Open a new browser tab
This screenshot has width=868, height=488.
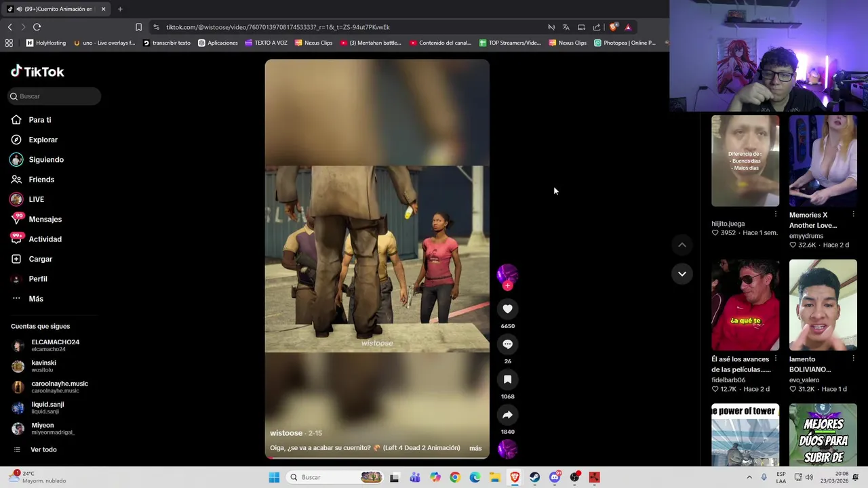tap(120, 9)
